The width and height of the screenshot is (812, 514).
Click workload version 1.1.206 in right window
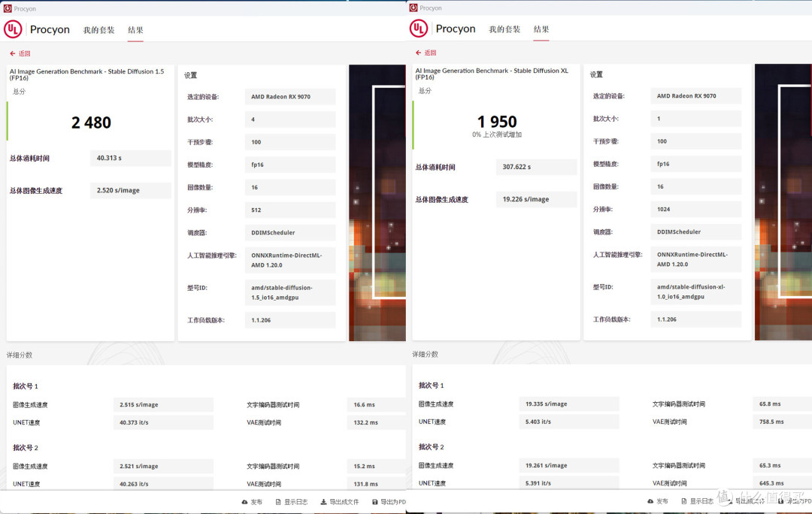[x=696, y=319]
